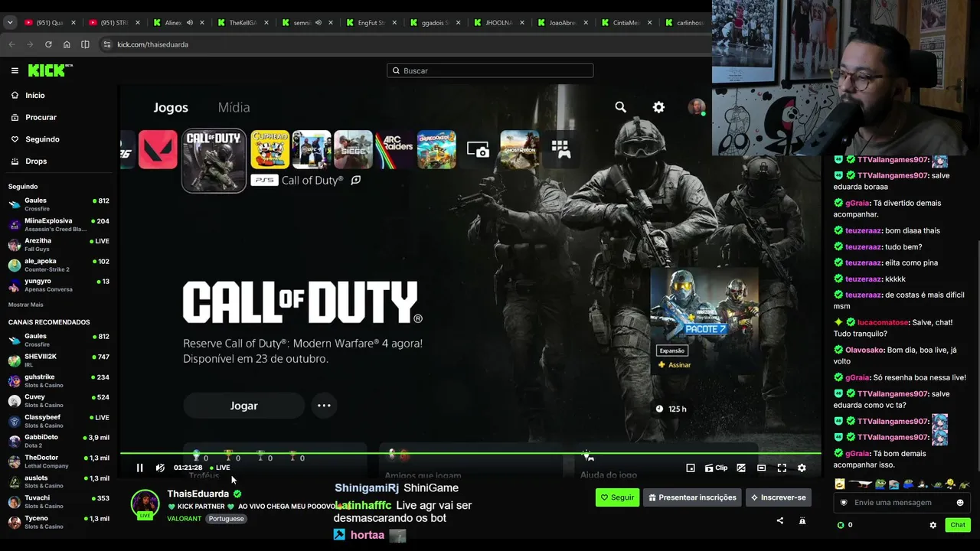Toggle picture-in-picture mini player
The image size is (980, 551).
[x=691, y=468]
